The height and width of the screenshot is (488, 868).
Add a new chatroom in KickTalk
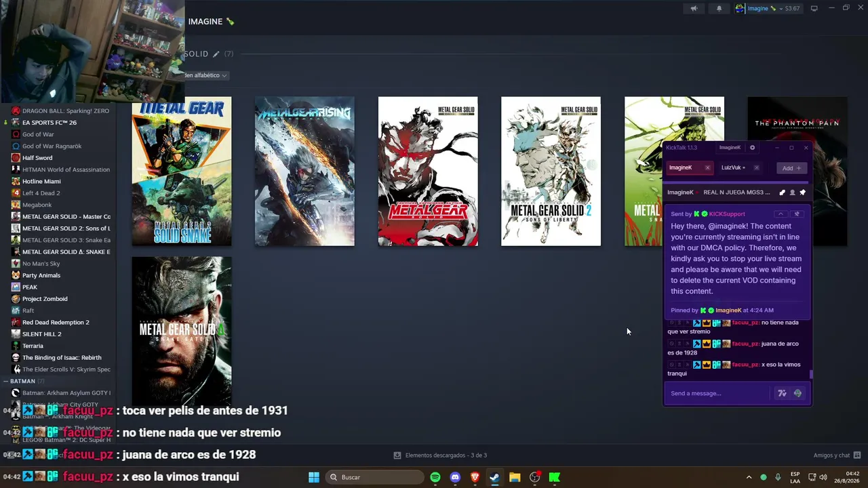click(791, 168)
